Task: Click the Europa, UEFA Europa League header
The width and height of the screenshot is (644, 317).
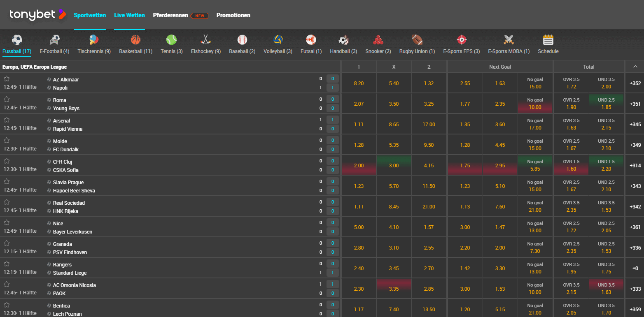Action: [35, 67]
